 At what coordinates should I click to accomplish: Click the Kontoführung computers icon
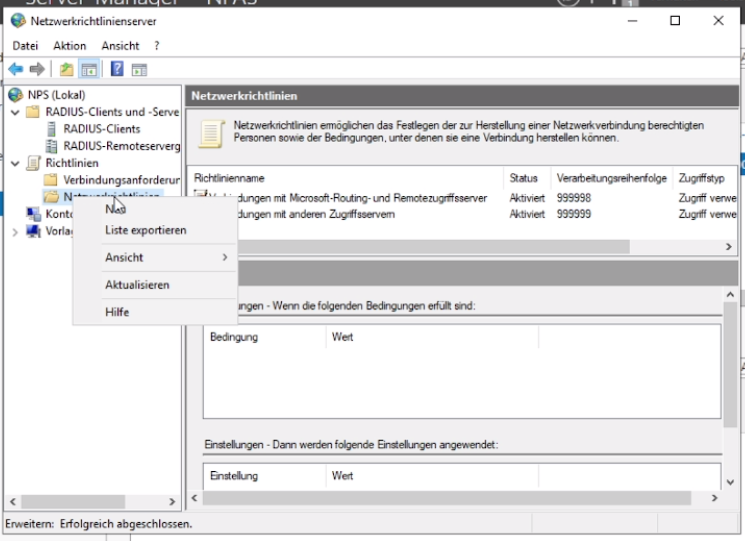(x=33, y=214)
